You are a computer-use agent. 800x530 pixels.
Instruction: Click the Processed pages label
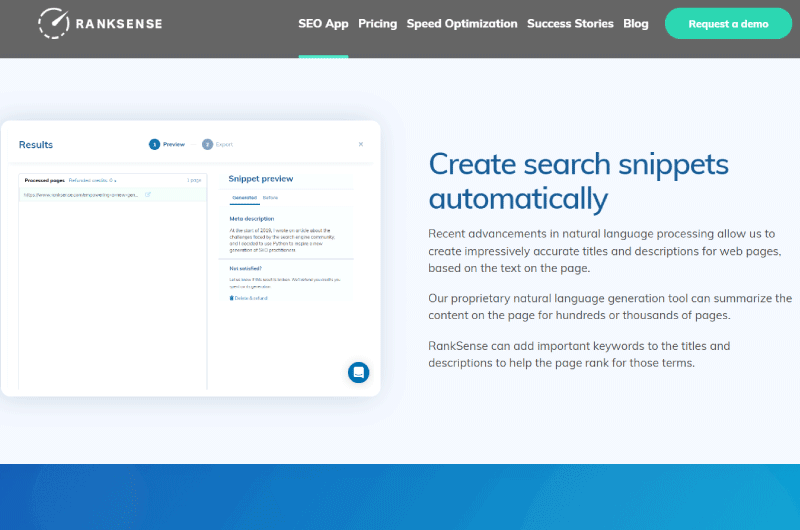click(44, 180)
